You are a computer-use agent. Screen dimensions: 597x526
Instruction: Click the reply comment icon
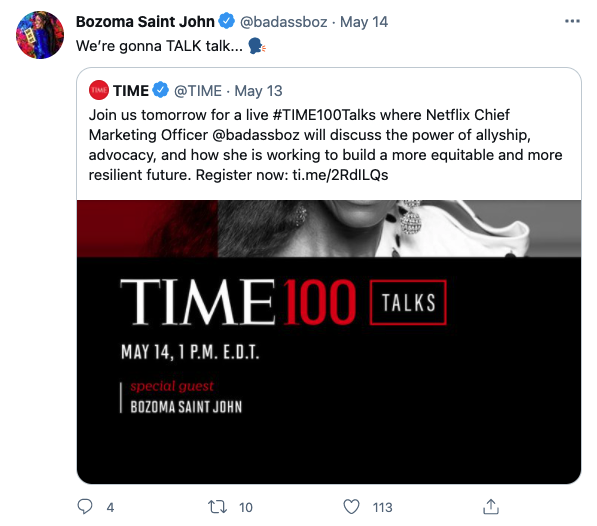coord(85,507)
